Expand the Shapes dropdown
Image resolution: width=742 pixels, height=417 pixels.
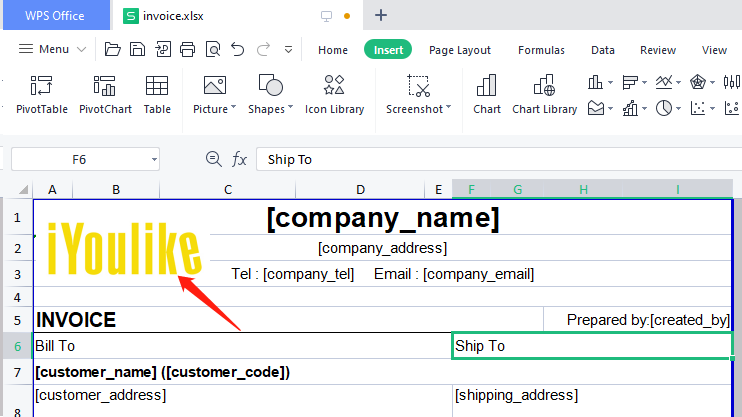point(290,108)
